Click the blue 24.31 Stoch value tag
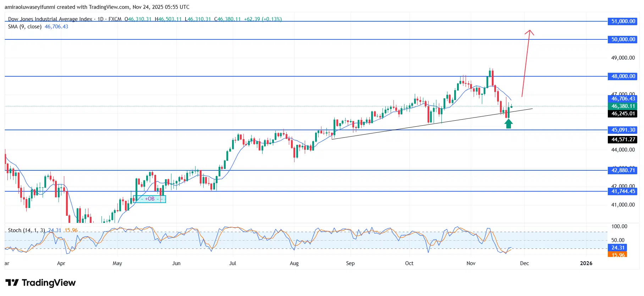644x296 pixels. tap(617, 248)
